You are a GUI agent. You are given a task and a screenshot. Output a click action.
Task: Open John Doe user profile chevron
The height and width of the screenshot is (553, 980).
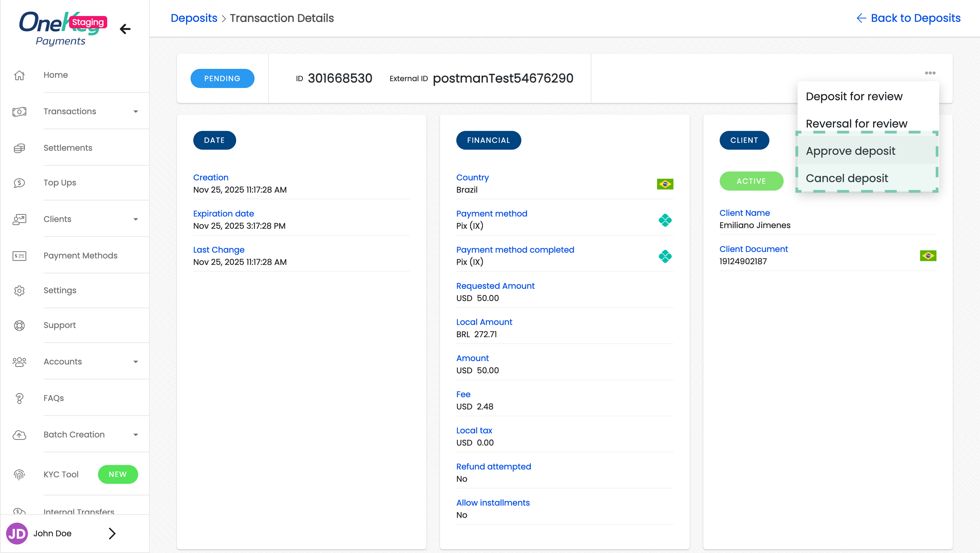(112, 533)
